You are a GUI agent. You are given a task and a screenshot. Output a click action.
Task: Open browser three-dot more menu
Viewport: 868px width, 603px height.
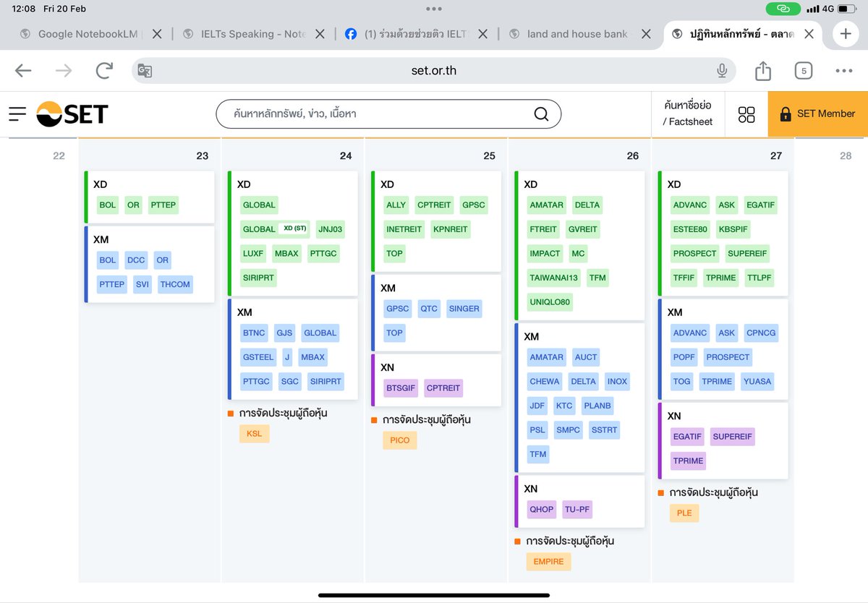click(843, 71)
